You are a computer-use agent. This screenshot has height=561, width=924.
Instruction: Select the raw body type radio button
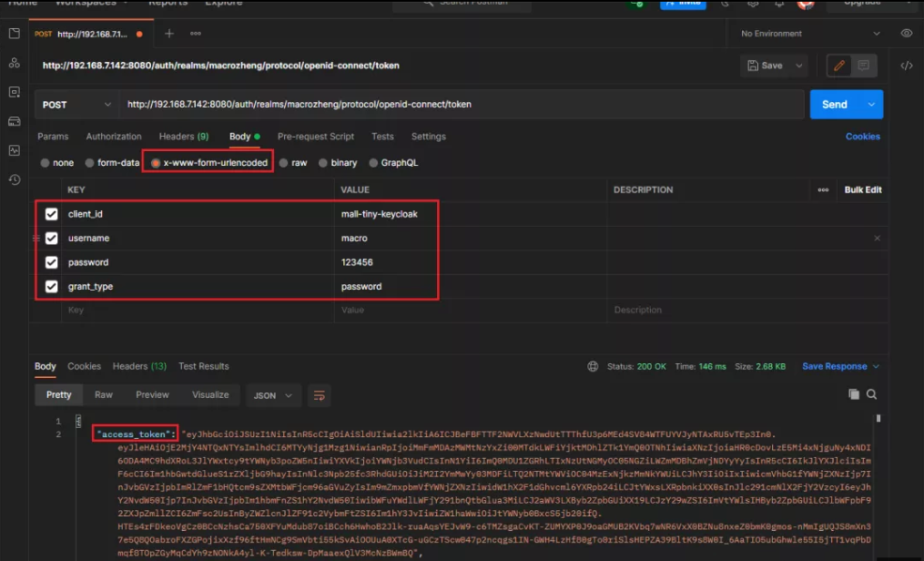pyautogui.click(x=284, y=163)
